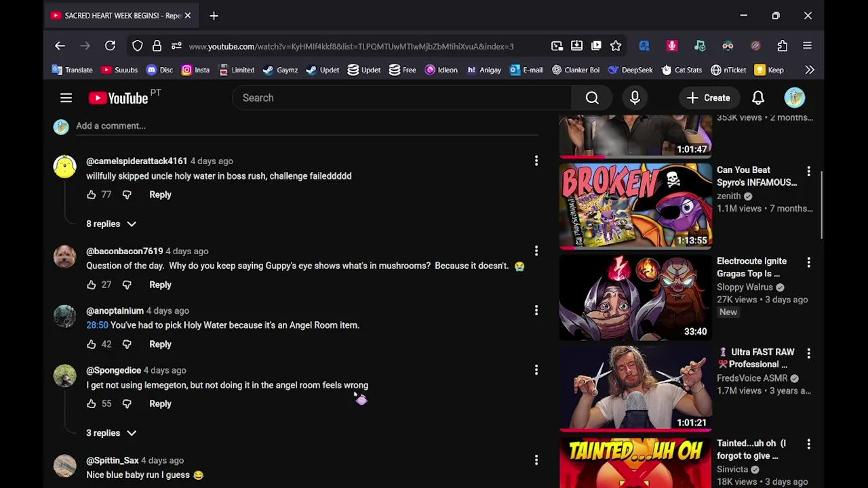
Task: Dislike @Spongedice's comment
Action: click(x=127, y=404)
